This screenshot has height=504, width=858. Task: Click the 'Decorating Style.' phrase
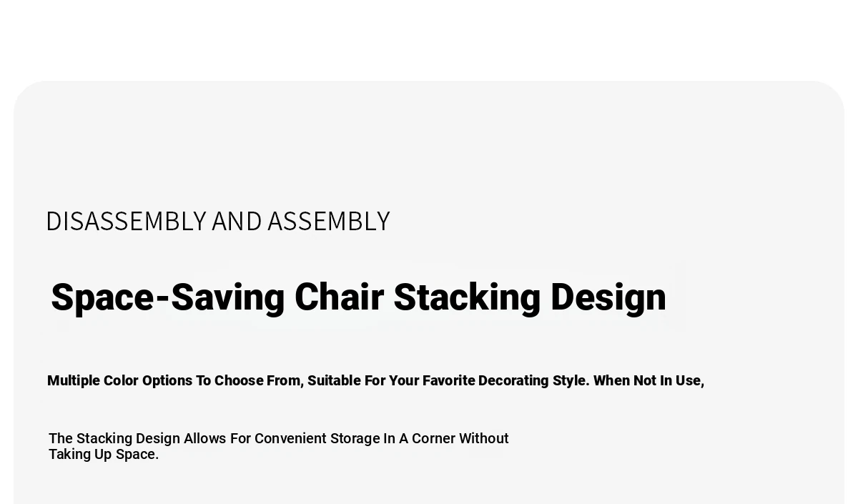click(x=534, y=380)
